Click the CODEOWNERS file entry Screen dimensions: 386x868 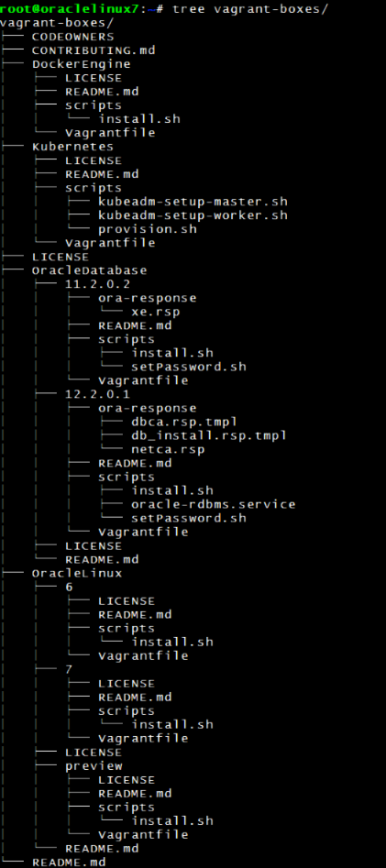click(x=73, y=37)
